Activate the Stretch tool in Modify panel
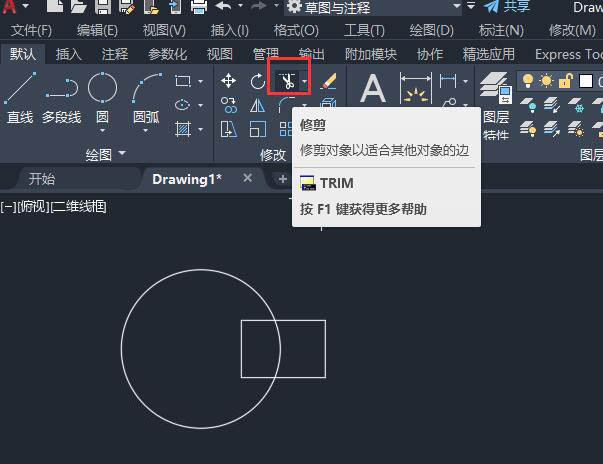Viewport: 603px width, 464px height. pos(228,129)
